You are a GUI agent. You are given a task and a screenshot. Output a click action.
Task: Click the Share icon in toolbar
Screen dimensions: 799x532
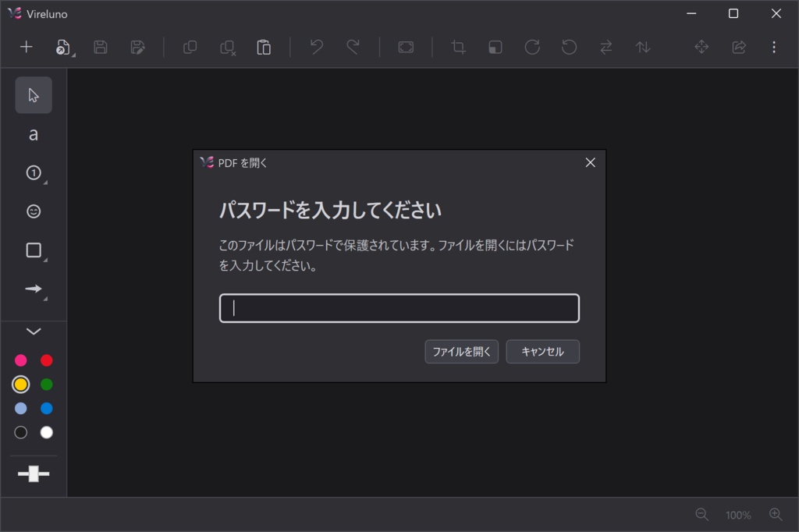click(x=739, y=47)
